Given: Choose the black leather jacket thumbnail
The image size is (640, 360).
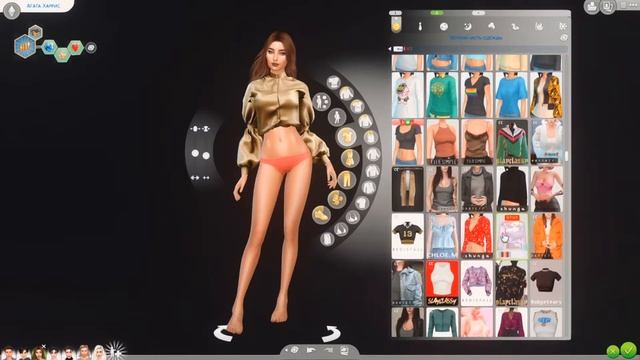Looking at the screenshot, I should [477, 189].
